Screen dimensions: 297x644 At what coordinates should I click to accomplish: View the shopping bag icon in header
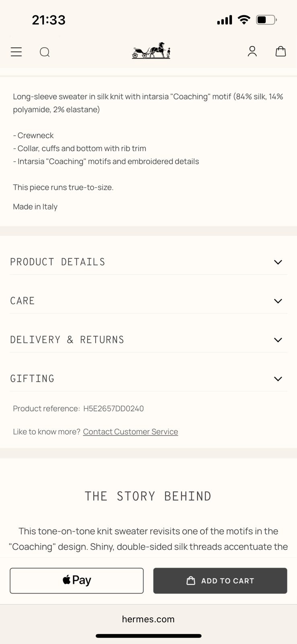coord(281,51)
